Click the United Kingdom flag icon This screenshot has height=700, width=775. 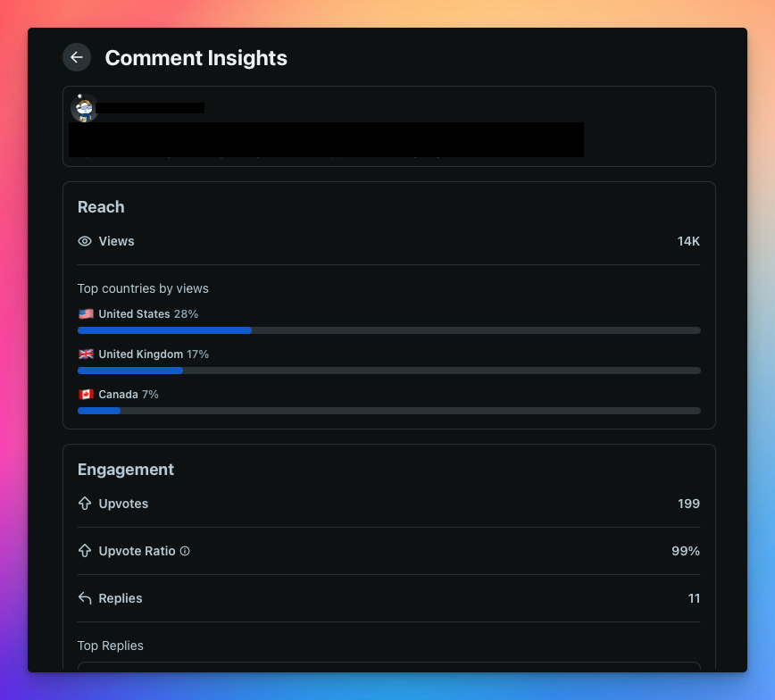click(86, 354)
